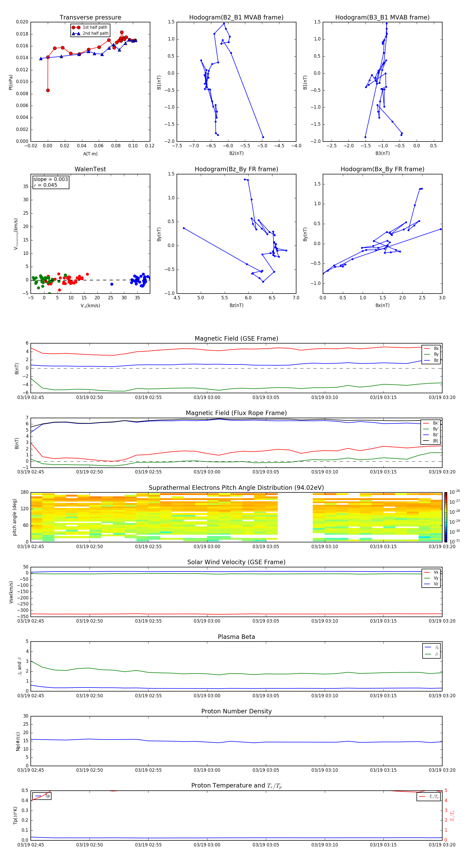Click the "Transverse pressure" plot title
Image resolution: width=473 pixels, height=868 pixels.
pos(90,18)
